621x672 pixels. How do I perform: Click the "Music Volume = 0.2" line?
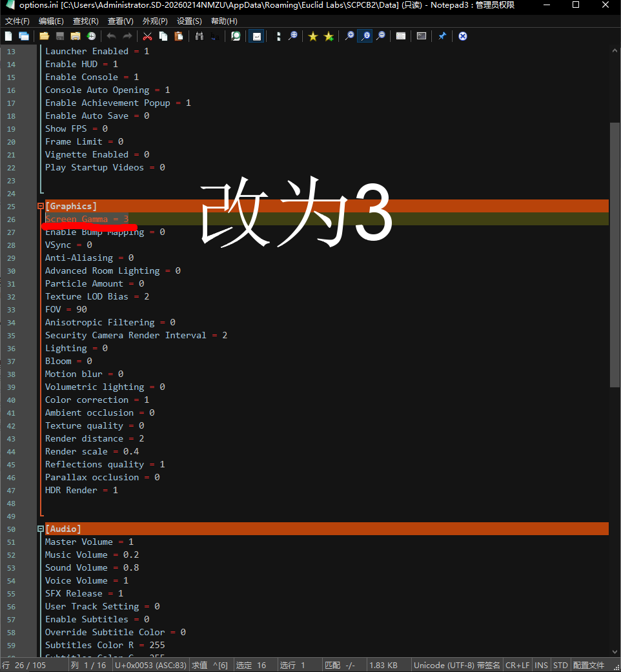point(92,555)
